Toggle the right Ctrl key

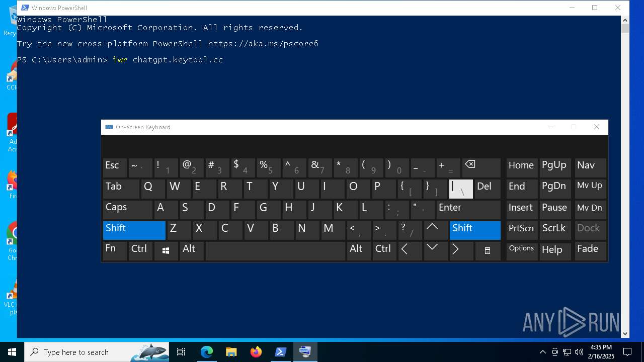pyautogui.click(x=384, y=251)
